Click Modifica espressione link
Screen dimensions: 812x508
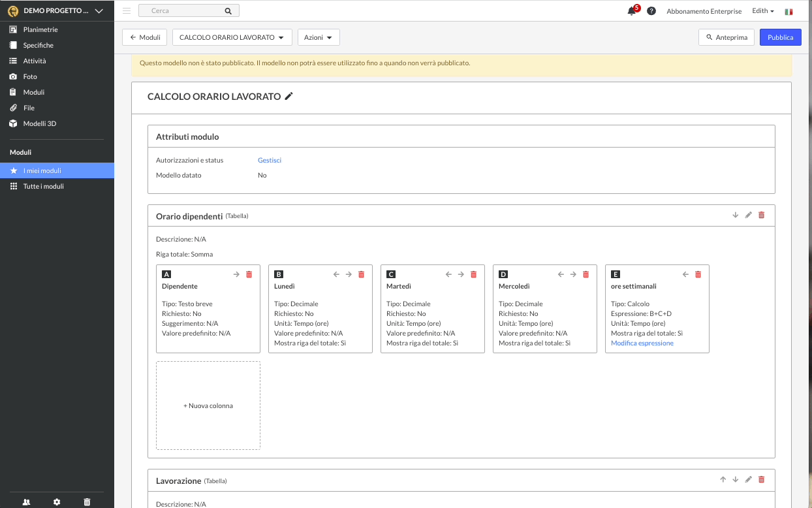642,343
